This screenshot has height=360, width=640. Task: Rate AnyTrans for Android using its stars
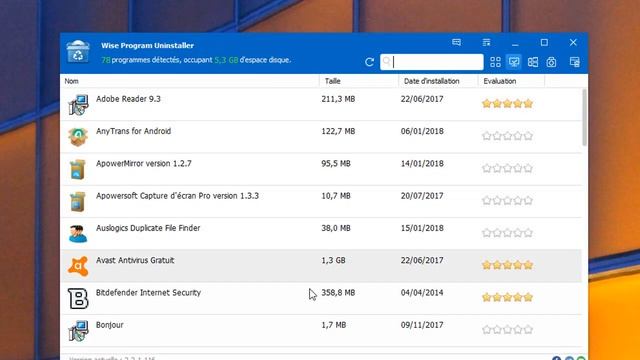pos(507,136)
